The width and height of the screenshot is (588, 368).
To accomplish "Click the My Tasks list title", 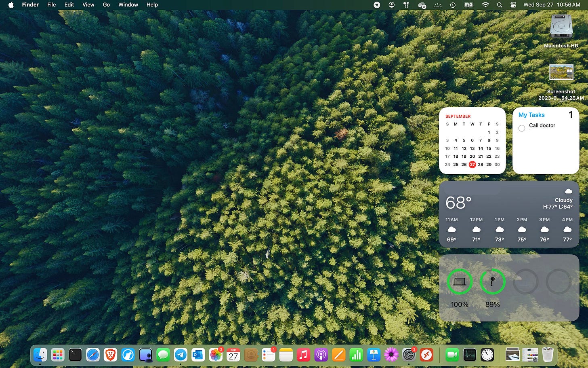I will click(x=531, y=115).
